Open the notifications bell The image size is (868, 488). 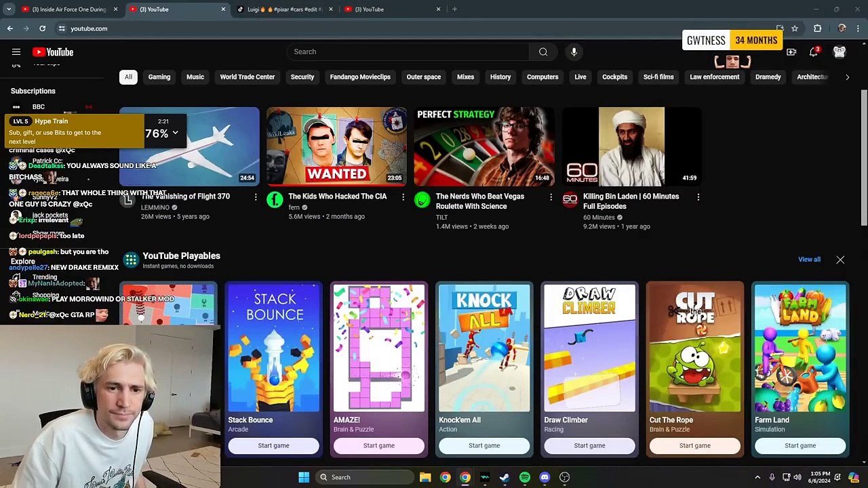[x=814, y=52]
